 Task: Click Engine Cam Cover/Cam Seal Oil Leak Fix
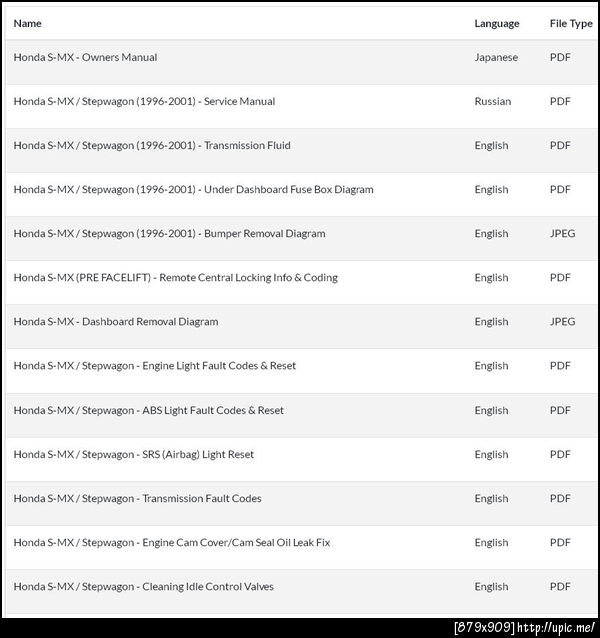point(171,542)
